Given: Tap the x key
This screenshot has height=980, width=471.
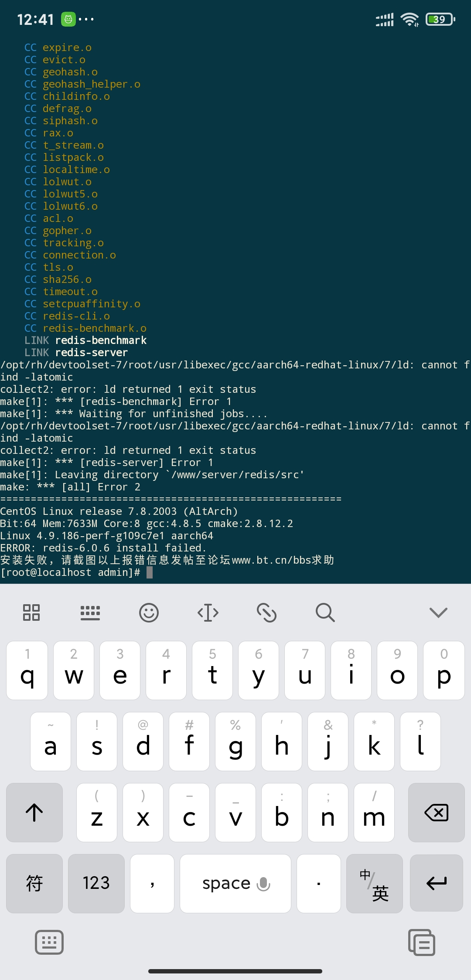Looking at the screenshot, I should [143, 813].
